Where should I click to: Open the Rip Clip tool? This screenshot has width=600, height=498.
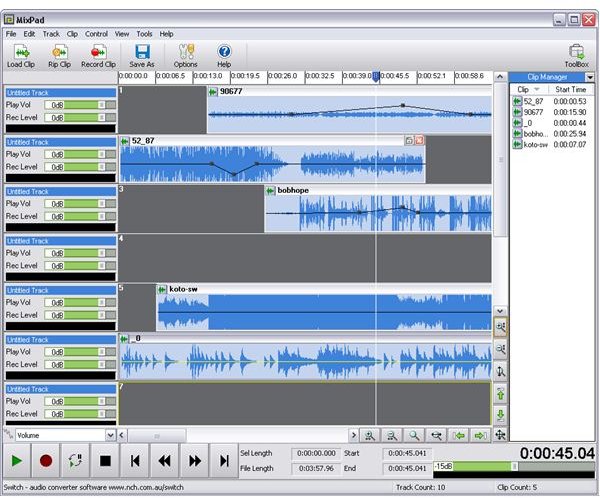pos(59,56)
